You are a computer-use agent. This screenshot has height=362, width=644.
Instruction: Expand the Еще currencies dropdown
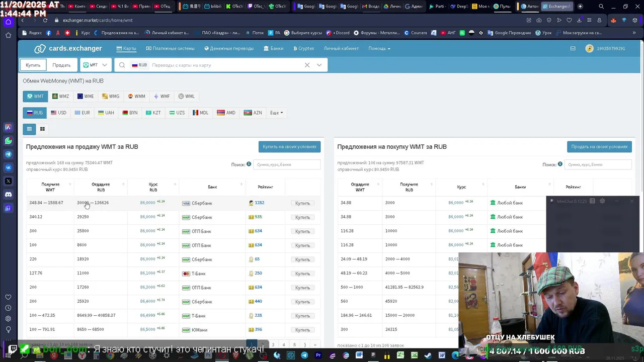(x=276, y=113)
